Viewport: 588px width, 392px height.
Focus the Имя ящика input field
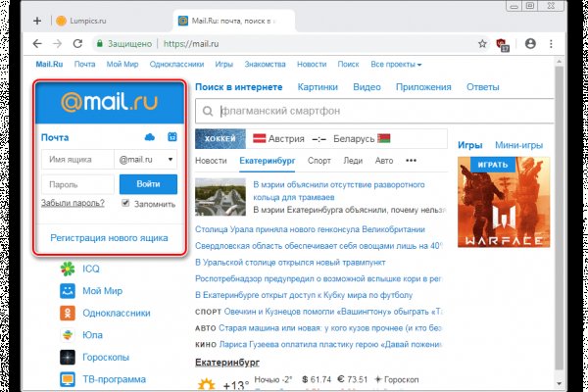[77, 159]
